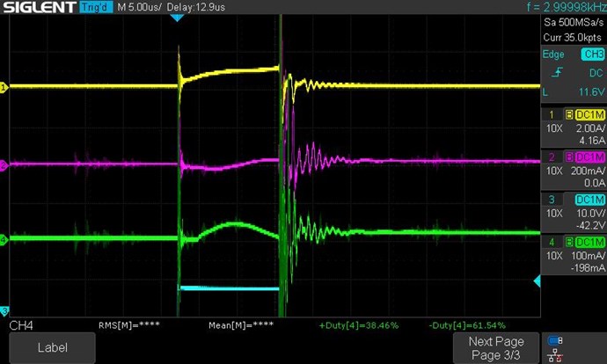Click the +Duty[4]=38.46% measurement
607x364 pixels.
(x=358, y=325)
